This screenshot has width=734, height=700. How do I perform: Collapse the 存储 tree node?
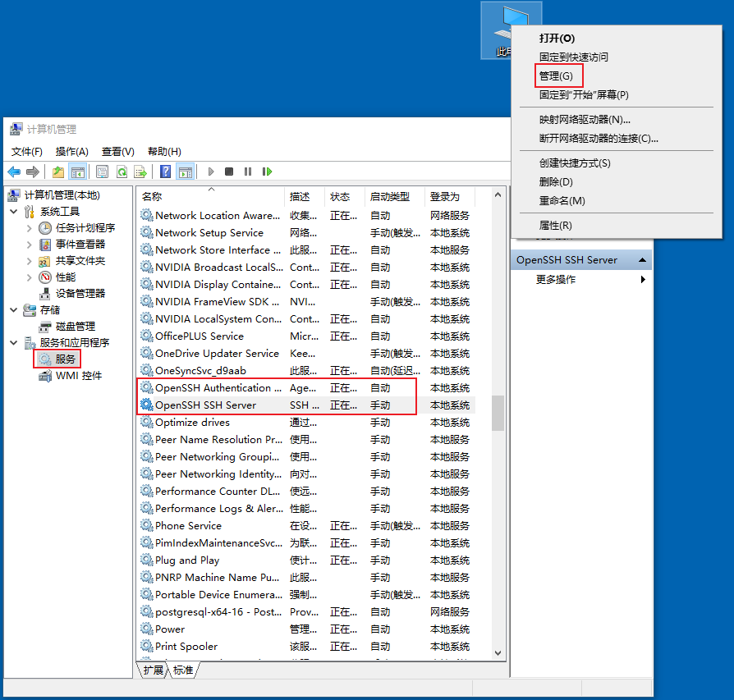[x=14, y=309]
